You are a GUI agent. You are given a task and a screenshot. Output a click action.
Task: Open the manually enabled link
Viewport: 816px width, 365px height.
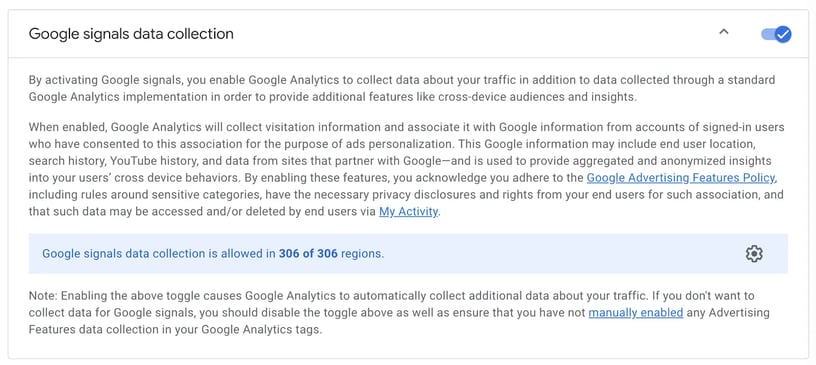click(x=635, y=313)
